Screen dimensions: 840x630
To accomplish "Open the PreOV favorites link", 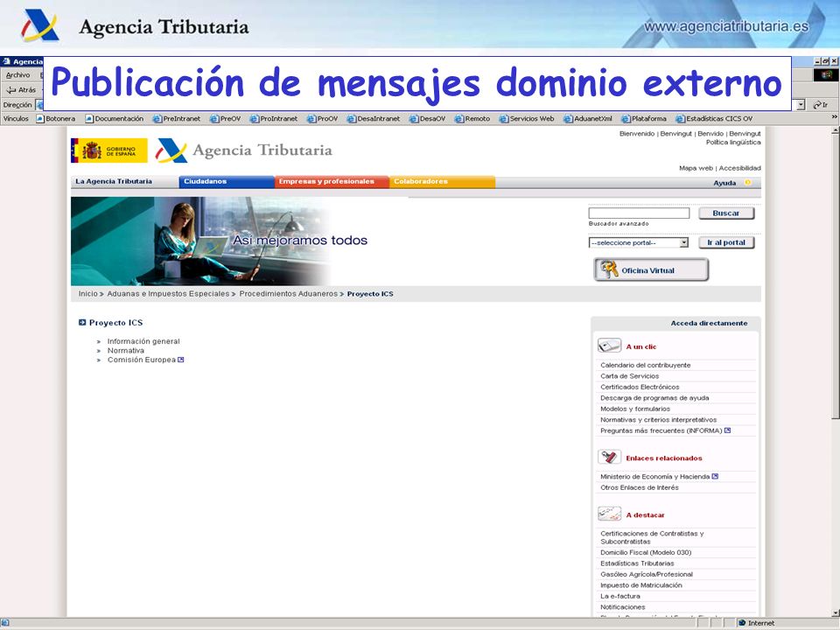I will point(225,119).
